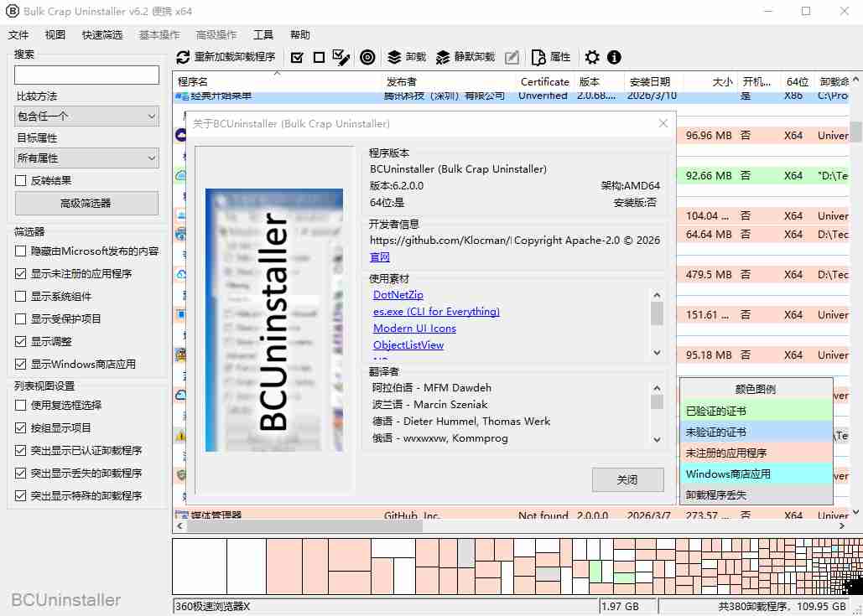
Task: Open the 比较方法 dropdown 包含任一个
Action: pyautogui.click(x=86, y=116)
